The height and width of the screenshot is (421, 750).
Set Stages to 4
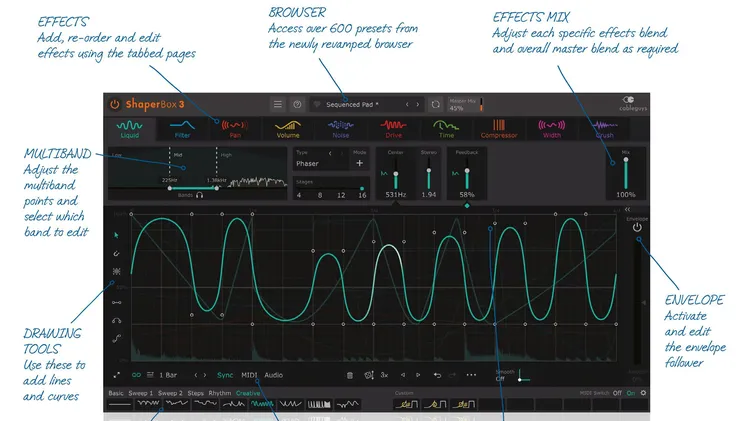click(299, 195)
